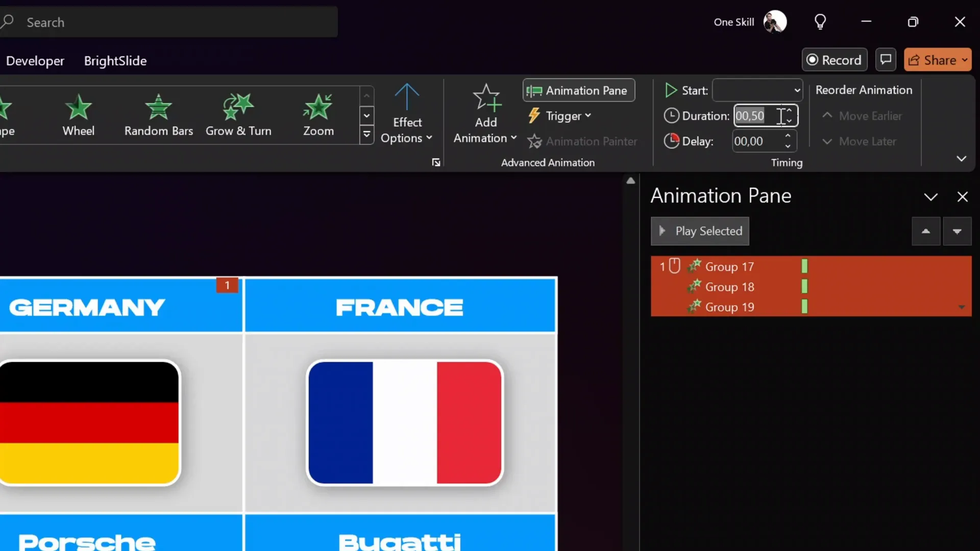The image size is (980, 551).
Task: Activate the Animation Painter
Action: [583, 141]
